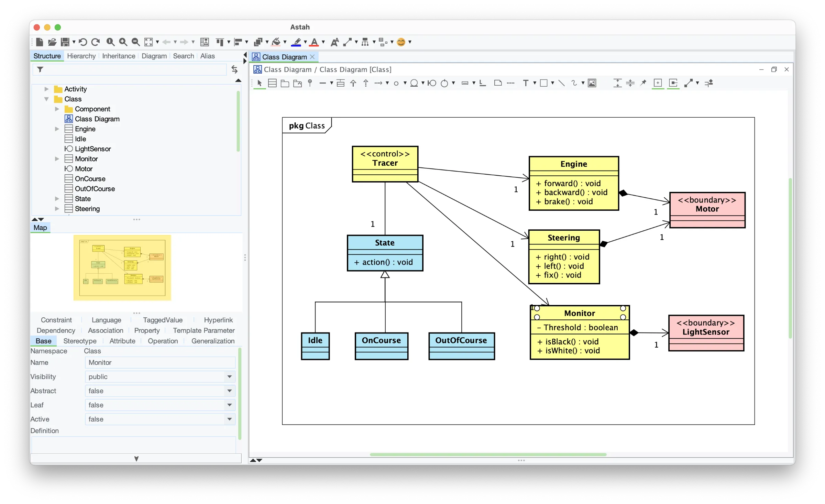
Task: Activate the Image insertion tool
Action: point(592,83)
